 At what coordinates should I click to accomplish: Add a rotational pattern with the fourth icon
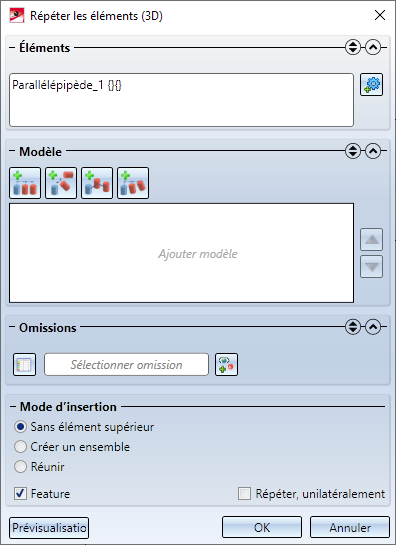tap(133, 183)
